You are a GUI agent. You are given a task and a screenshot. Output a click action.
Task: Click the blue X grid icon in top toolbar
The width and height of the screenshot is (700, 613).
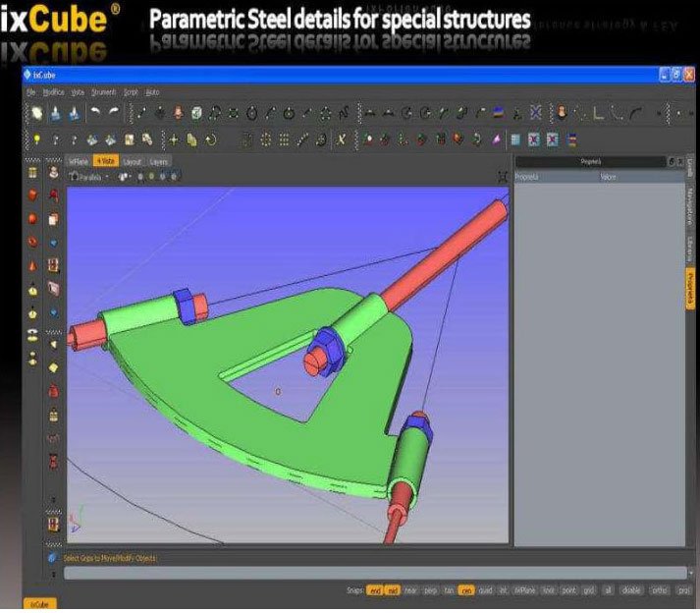point(535,114)
